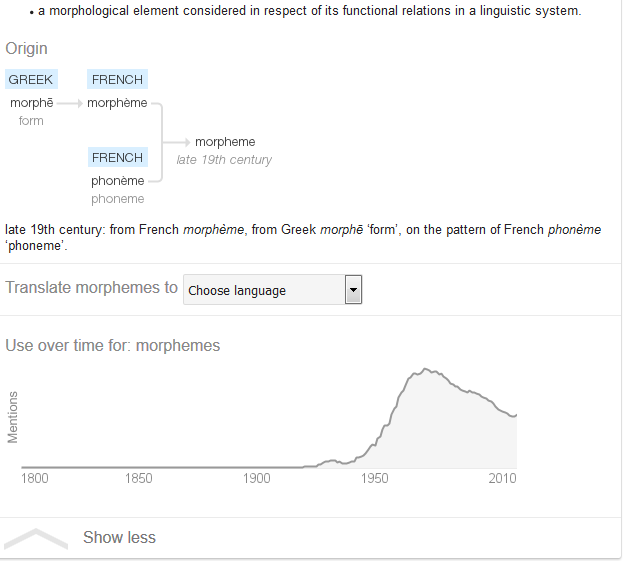The height and width of the screenshot is (561, 626).
Task: Click the 1850 year label on chart
Action: tap(139, 479)
